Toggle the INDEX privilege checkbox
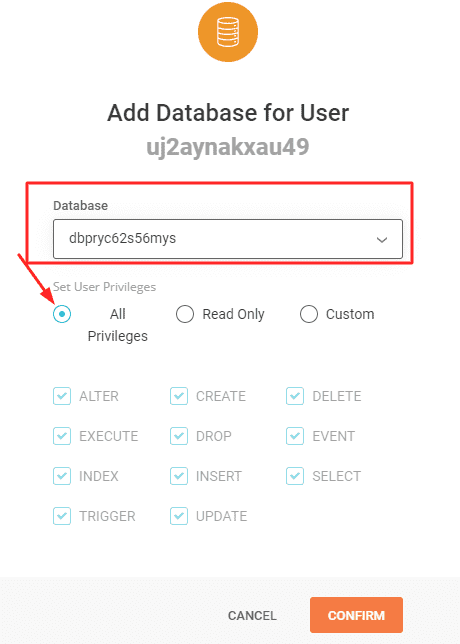Viewport: 460px width, 644px height. pyautogui.click(x=62, y=476)
